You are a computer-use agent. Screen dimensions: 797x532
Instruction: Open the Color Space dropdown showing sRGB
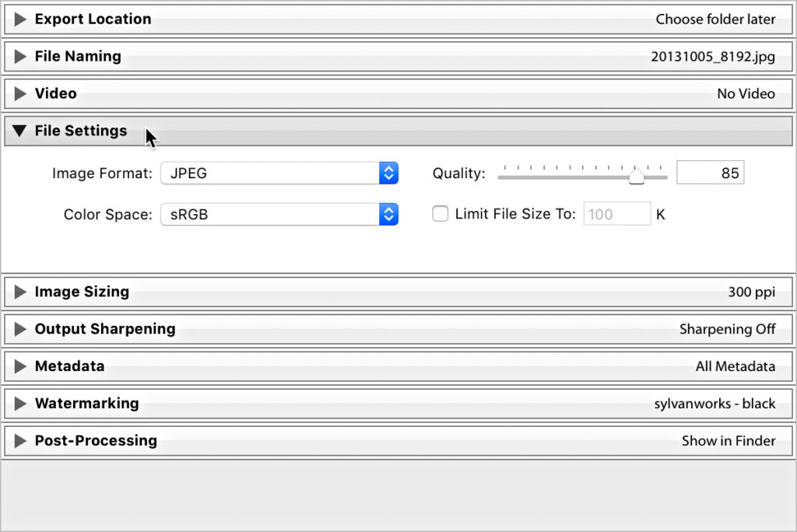(279, 215)
